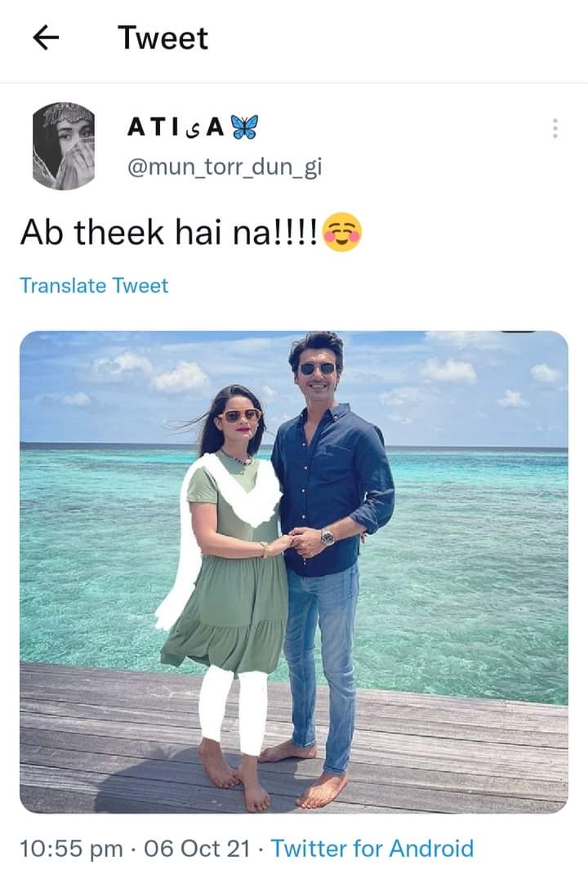This screenshot has height=870, width=588.
Task: Click the blushing smiley emoji in the tweet
Action: point(341,232)
